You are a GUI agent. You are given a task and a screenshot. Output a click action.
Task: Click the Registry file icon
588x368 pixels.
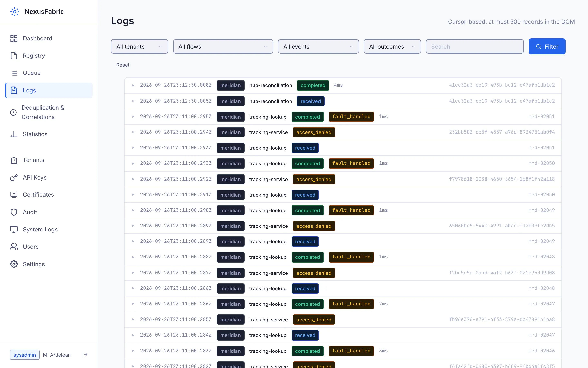tap(14, 55)
